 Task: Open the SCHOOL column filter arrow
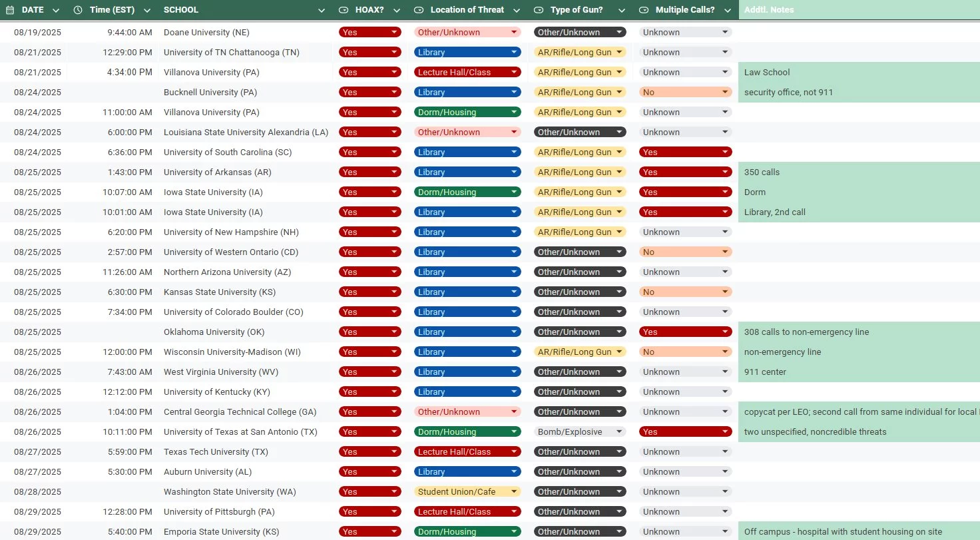click(322, 11)
